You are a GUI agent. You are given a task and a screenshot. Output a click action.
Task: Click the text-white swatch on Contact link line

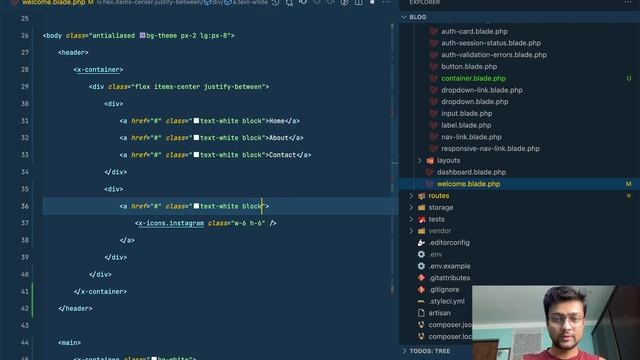(x=196, y=155)
